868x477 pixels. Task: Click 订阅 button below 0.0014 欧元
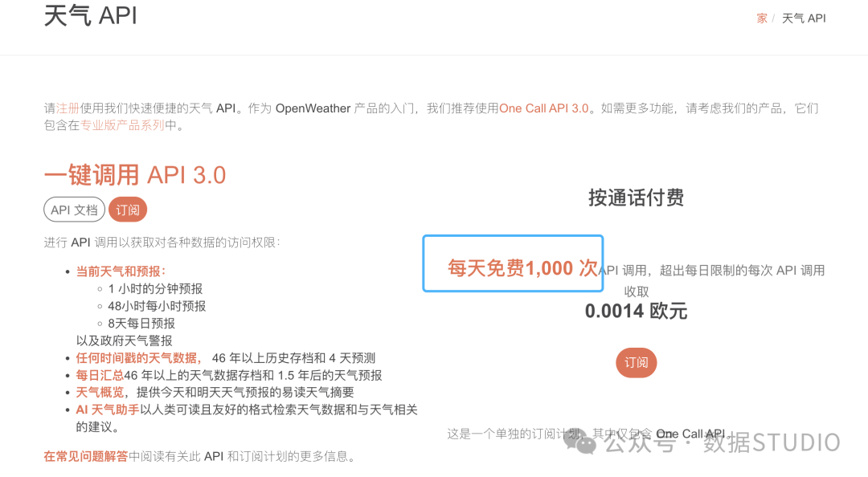click(636, 362)
